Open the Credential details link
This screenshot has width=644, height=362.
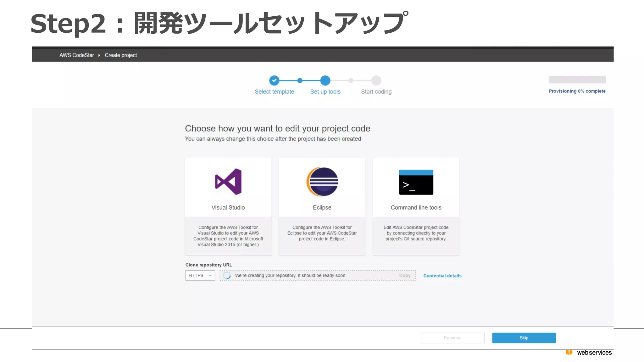pos(442,276)
